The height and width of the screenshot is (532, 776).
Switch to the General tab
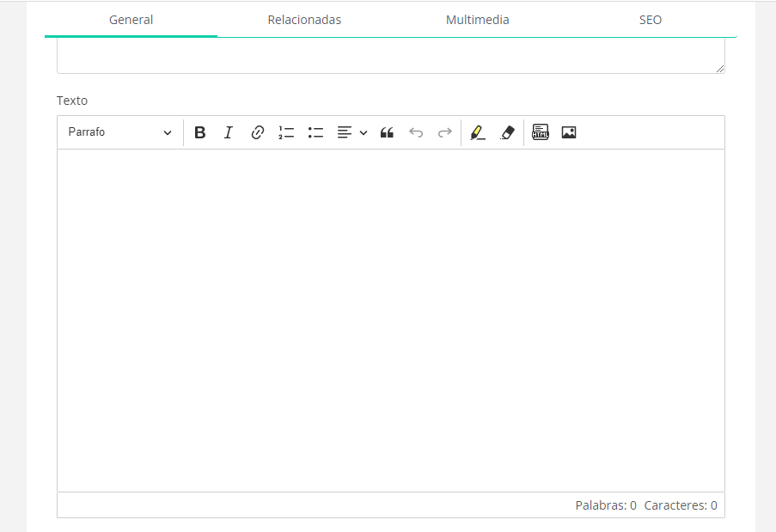[131, 20]
